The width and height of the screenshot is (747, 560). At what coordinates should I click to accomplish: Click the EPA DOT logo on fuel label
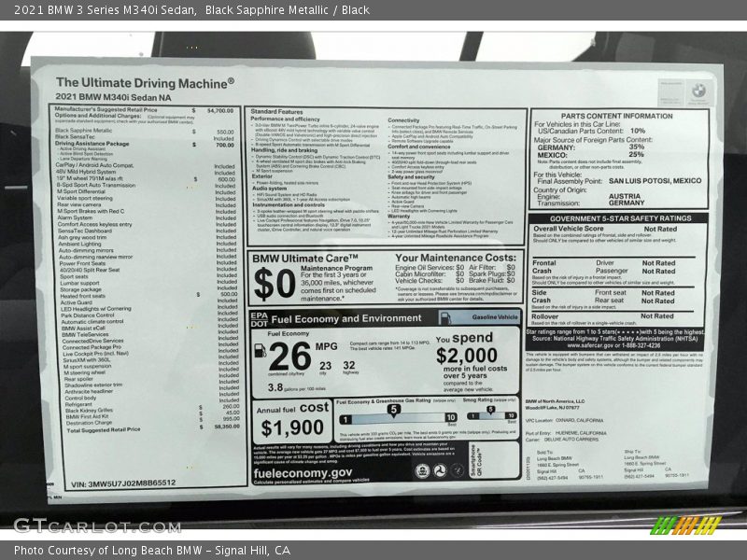[x=260, y=319]
